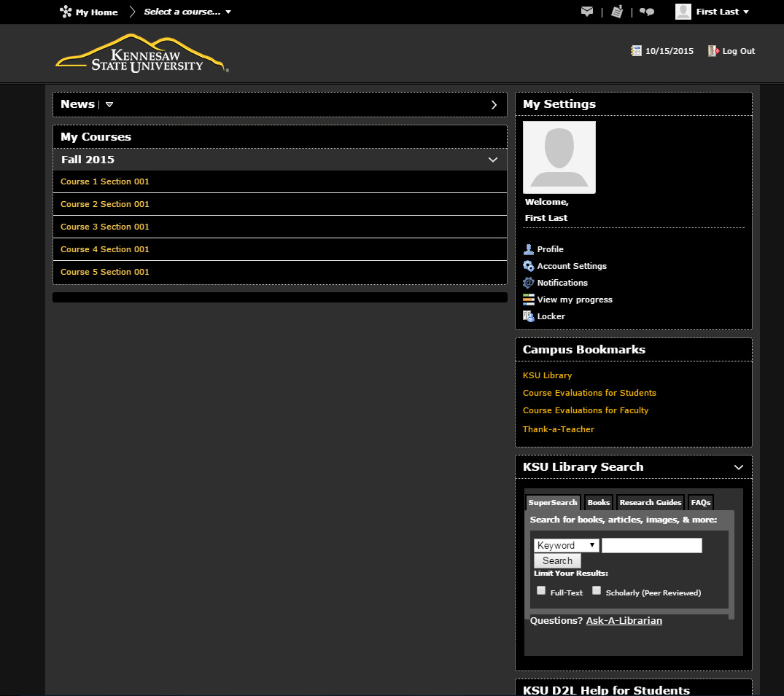Switch to the Research Guides tab
Screen dimensions: 784x696
(650, 502)
